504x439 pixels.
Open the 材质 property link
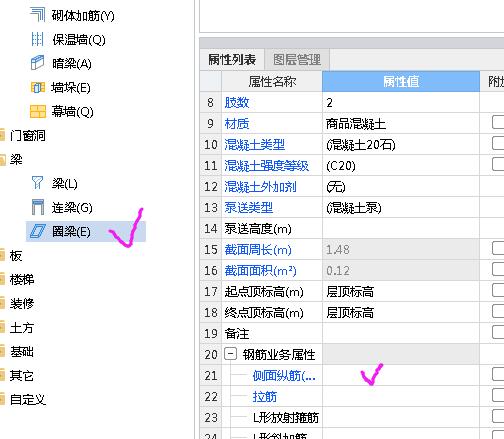click(237, 124)
